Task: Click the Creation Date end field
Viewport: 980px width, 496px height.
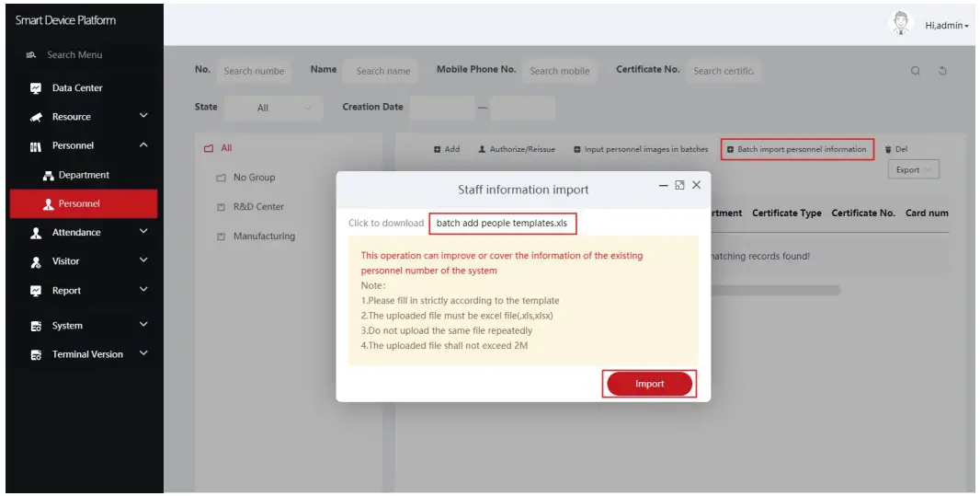Action: [522, 108]
